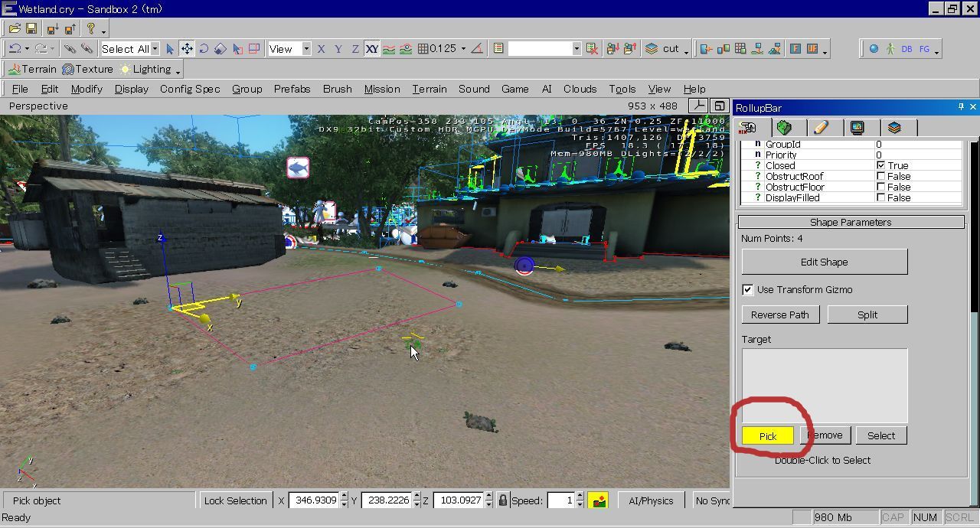
Task: Open the Clouds menu
Action: [580, 89]
